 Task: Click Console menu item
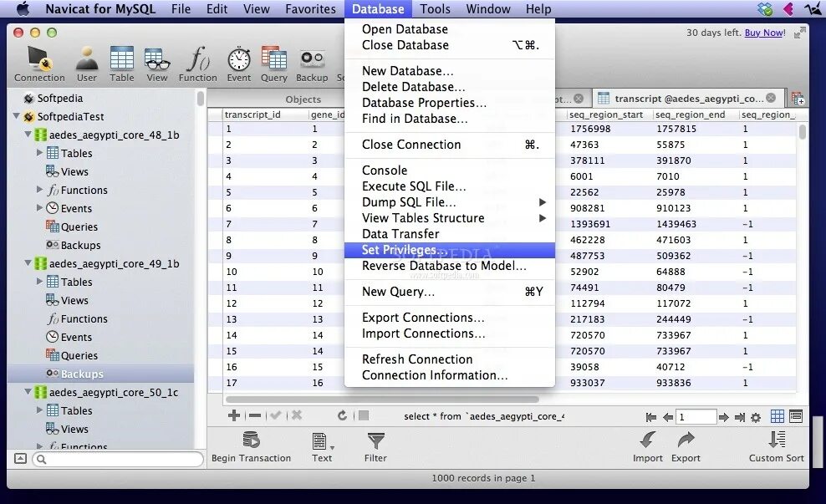449,171
